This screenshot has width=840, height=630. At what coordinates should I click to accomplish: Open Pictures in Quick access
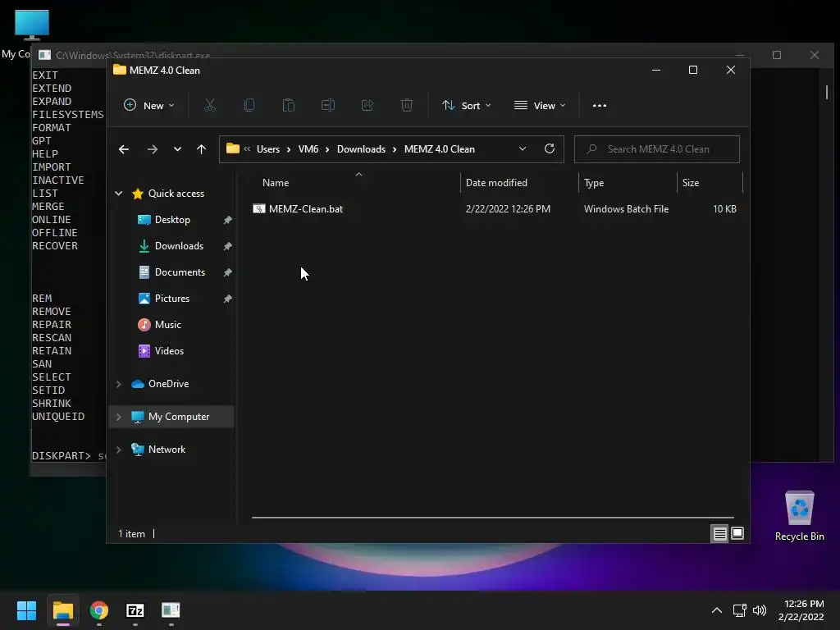coord(171,299)
